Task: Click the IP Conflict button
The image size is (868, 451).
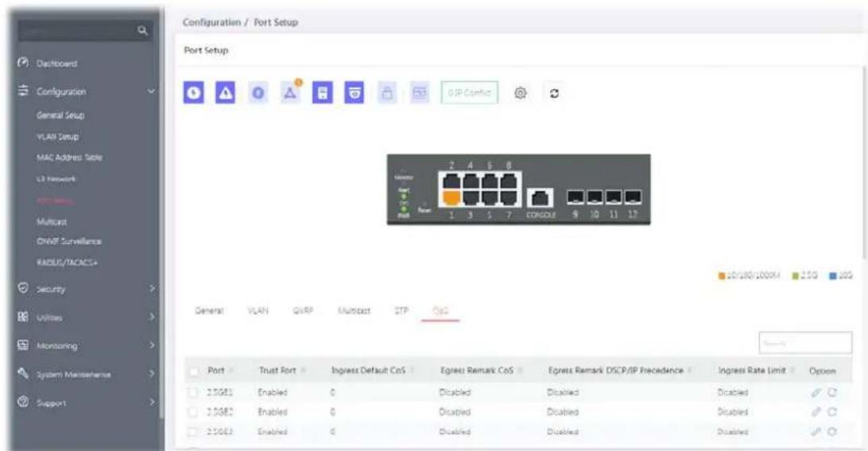Action: 470,92
